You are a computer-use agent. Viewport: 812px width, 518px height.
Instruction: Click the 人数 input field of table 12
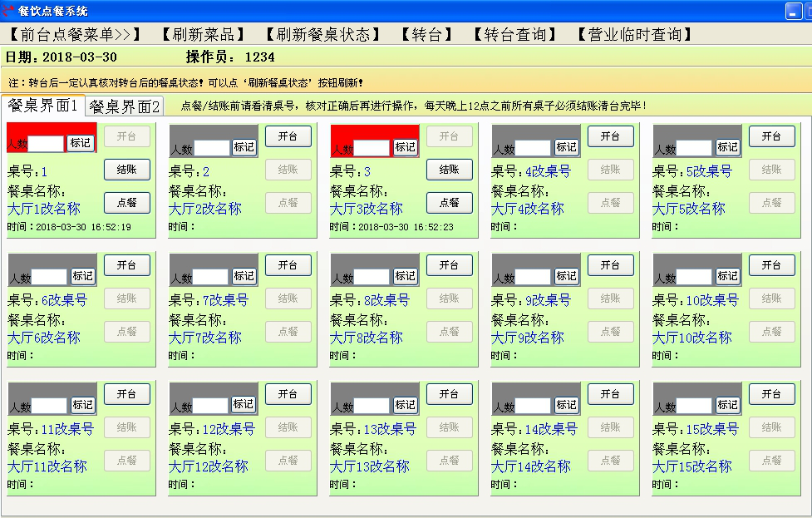(211, 406)
